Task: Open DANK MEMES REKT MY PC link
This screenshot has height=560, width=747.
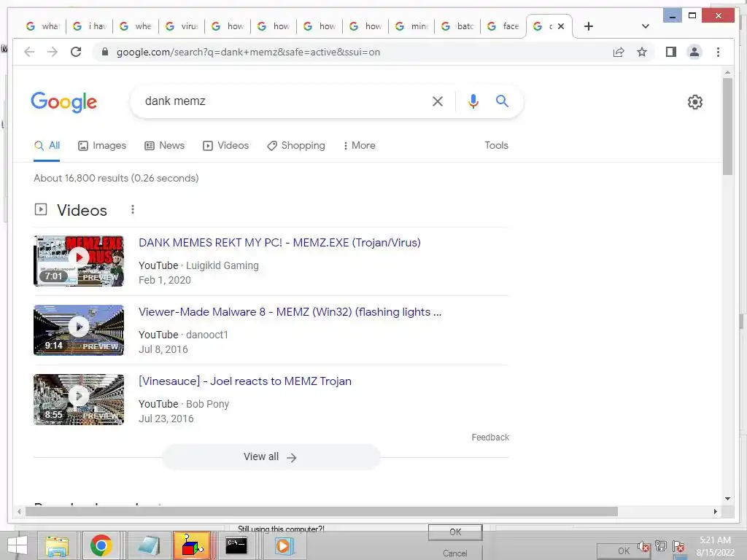Action: point(279,243)
